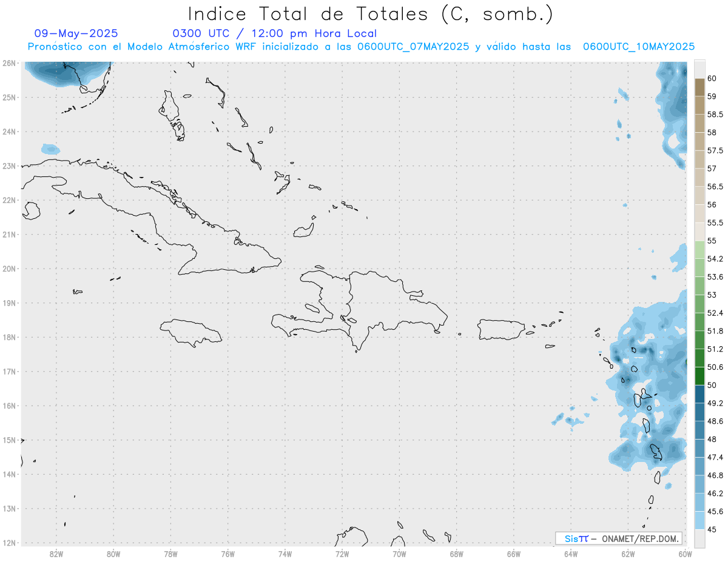728x562 pixels.
Task: Click the longitude axis label '70W'
Action: [399, 554]
